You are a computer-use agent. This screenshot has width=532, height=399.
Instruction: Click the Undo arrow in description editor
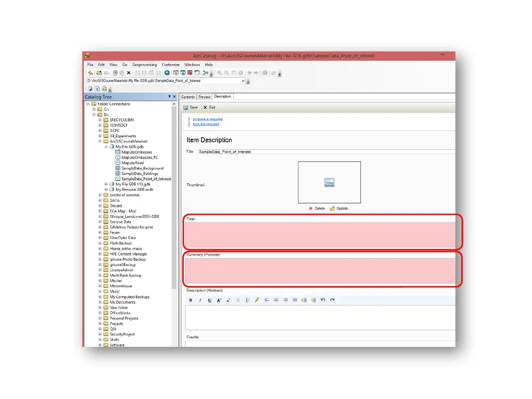click(323, 300)
